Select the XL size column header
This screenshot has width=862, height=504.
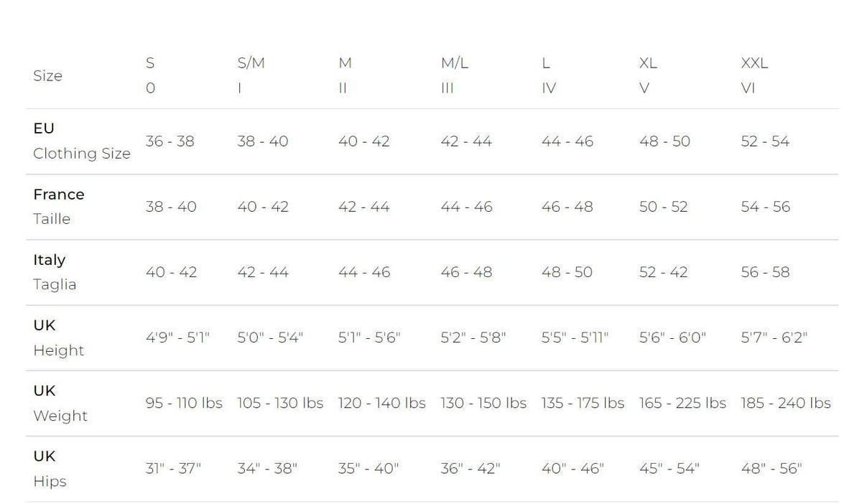coord(648,75)
